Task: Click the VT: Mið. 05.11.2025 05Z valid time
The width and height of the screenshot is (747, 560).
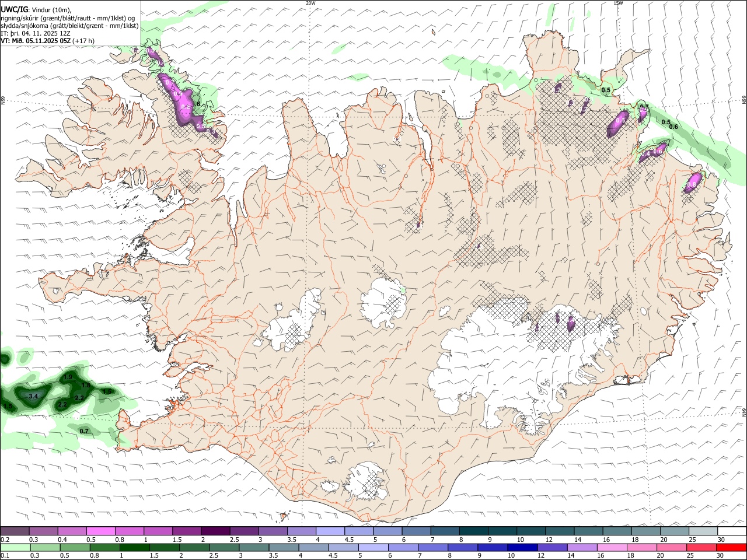Action: coord(36,41)
